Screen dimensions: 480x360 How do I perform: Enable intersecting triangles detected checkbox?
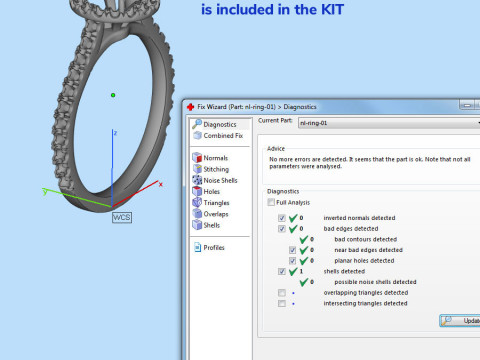(x=282, y=303)
